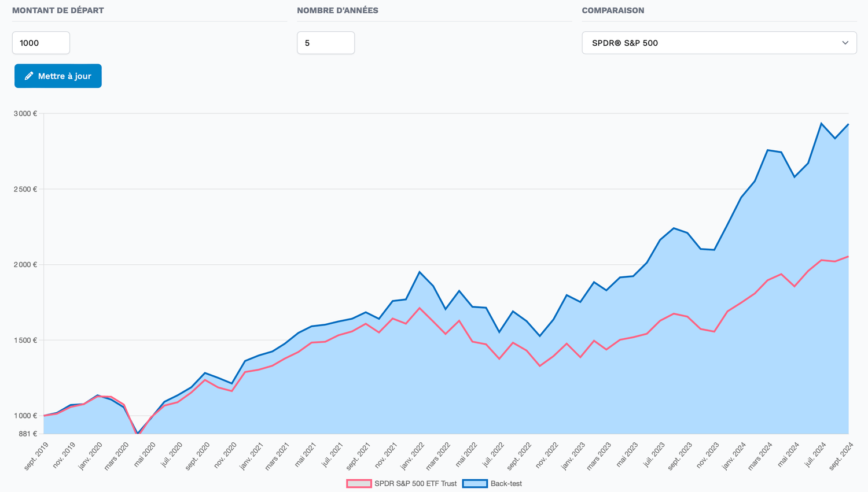Click the blue Back-test legend color box

pyautogui.click(x=475, y=484)
